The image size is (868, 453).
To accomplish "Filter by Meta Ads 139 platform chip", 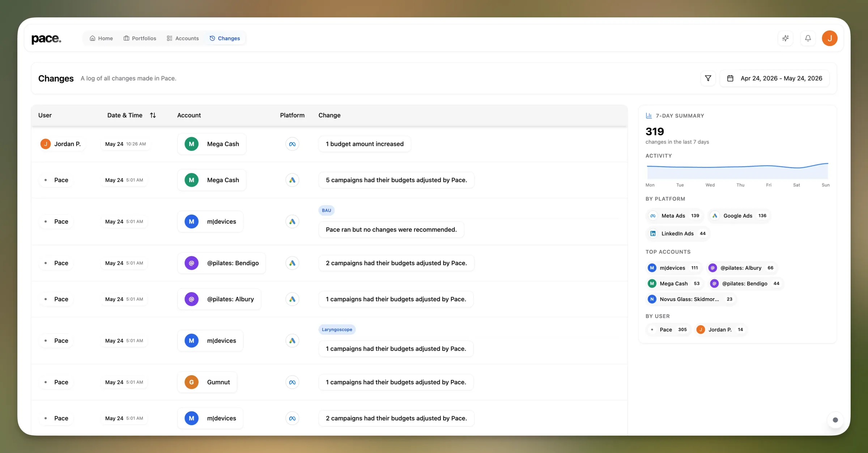I will pos(675,216).
